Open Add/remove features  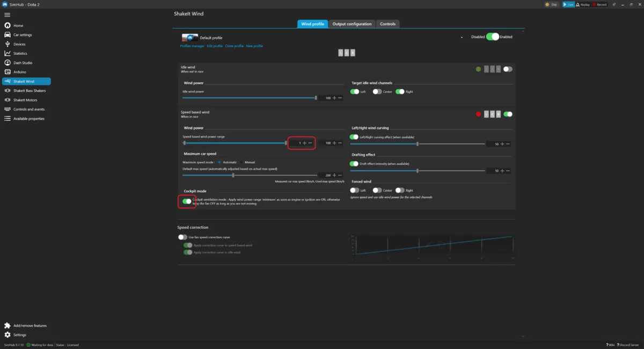[x=30, y=325]
